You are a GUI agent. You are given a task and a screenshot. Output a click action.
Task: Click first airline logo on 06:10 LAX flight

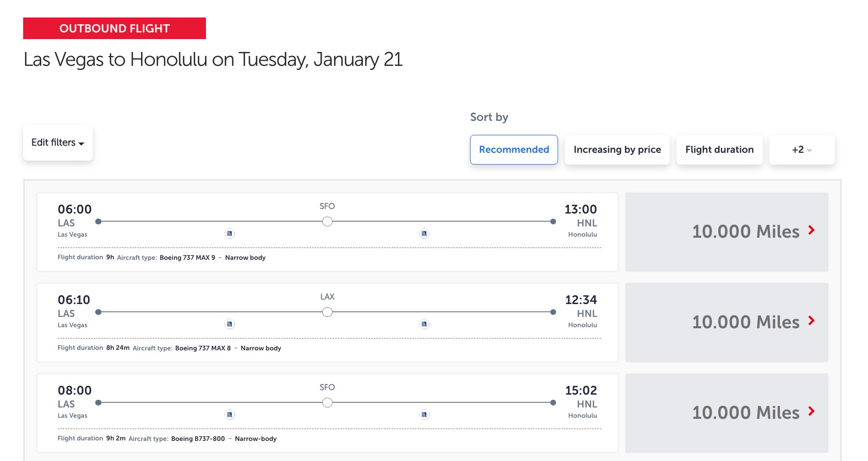[230, 324]
